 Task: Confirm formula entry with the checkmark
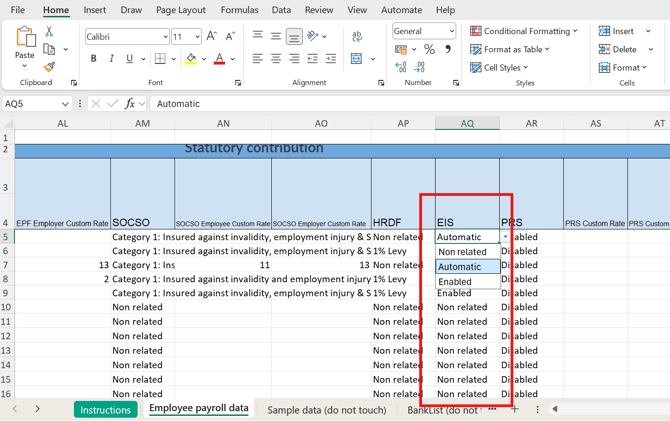[112, 103]
